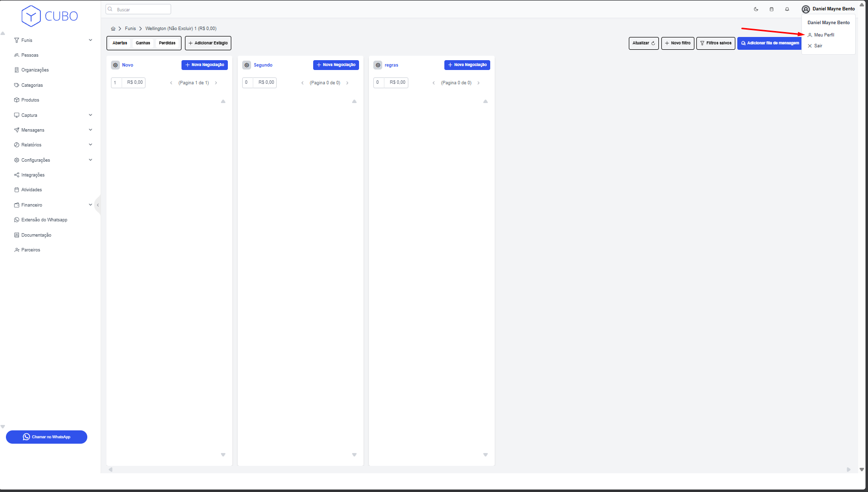
Task: Click Adicionar fila de mensagem button
Action: coord(769,43)
